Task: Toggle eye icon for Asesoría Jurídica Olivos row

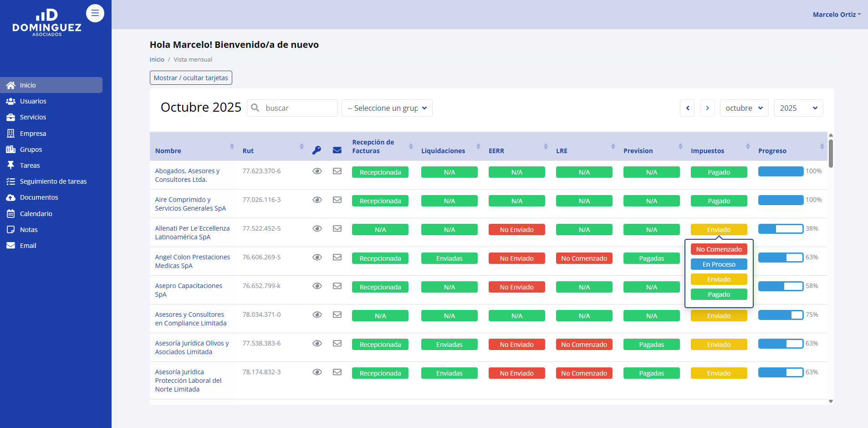Action: (317, 344)
